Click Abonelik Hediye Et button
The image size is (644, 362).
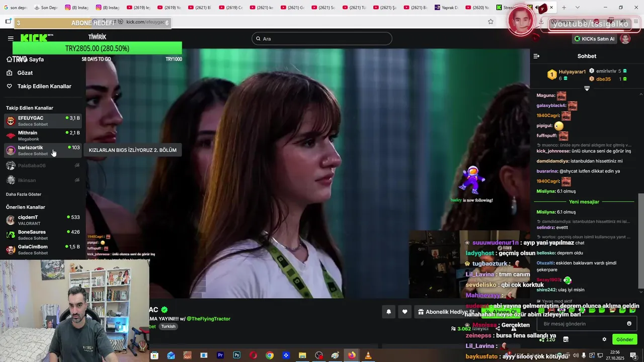pyautogui.click(x=446, y=312)
